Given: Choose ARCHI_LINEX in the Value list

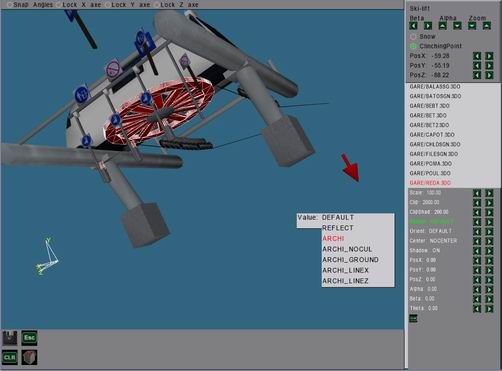Looking at the screenshot, I should point(345,270).
